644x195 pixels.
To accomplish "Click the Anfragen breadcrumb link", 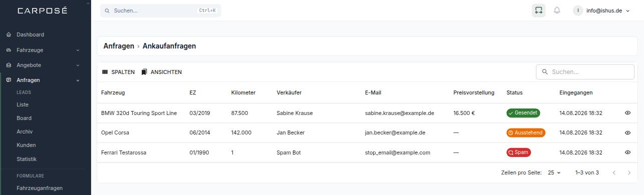I will pyautogui.click(x=119, y=46).
